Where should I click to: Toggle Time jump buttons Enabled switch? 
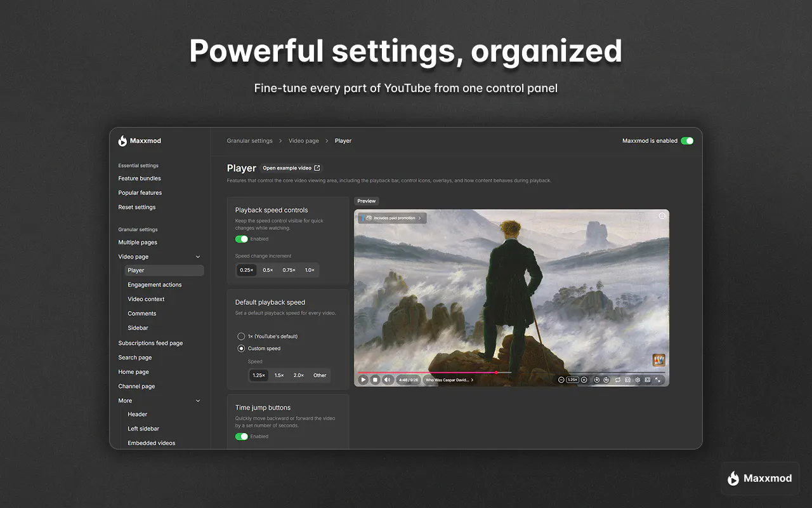tap(242, 437)
